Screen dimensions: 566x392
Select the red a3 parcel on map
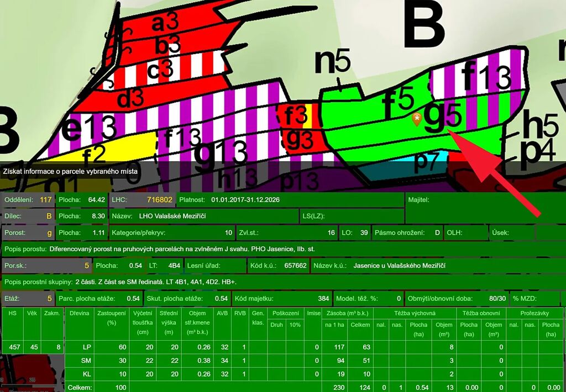point(165,23)
